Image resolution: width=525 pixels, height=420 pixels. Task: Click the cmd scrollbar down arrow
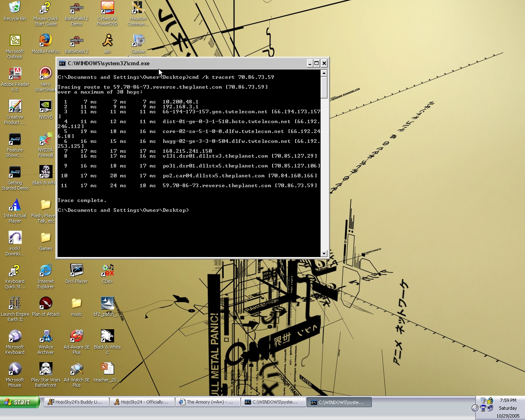(x=324, y=254)
